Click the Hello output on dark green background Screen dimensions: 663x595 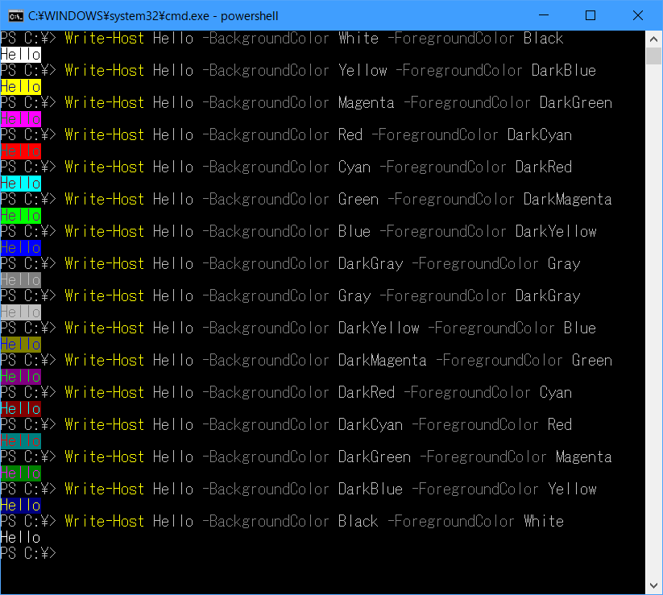click(x=21, y=473)
